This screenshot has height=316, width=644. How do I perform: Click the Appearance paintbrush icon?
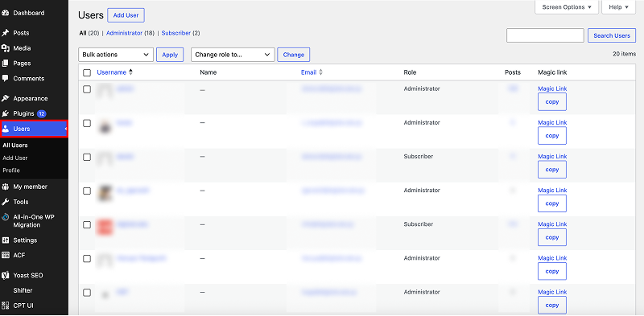tap(6, 98)
